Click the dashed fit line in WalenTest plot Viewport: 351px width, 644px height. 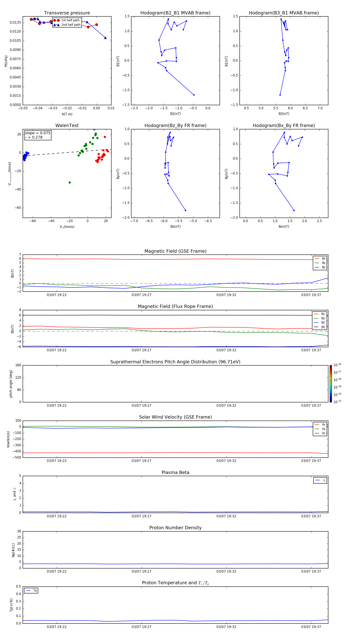point(67,152)
